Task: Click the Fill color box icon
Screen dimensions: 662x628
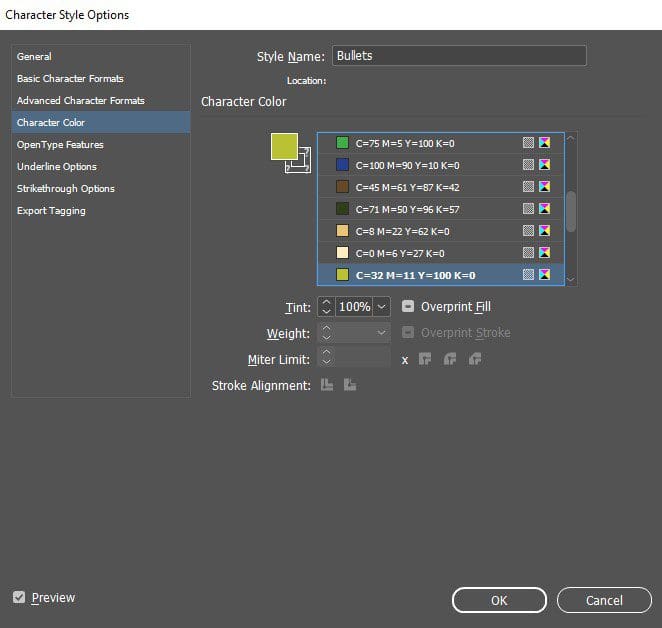Action: (284, 147)
